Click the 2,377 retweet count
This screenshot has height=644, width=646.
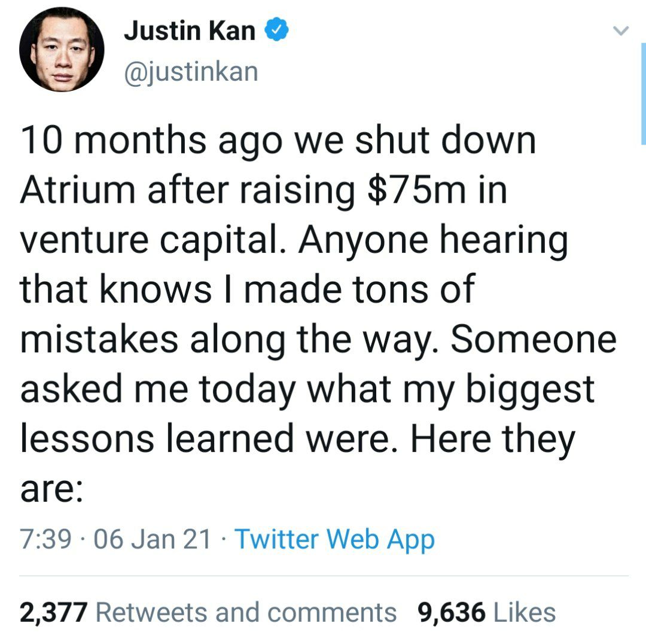54,612
